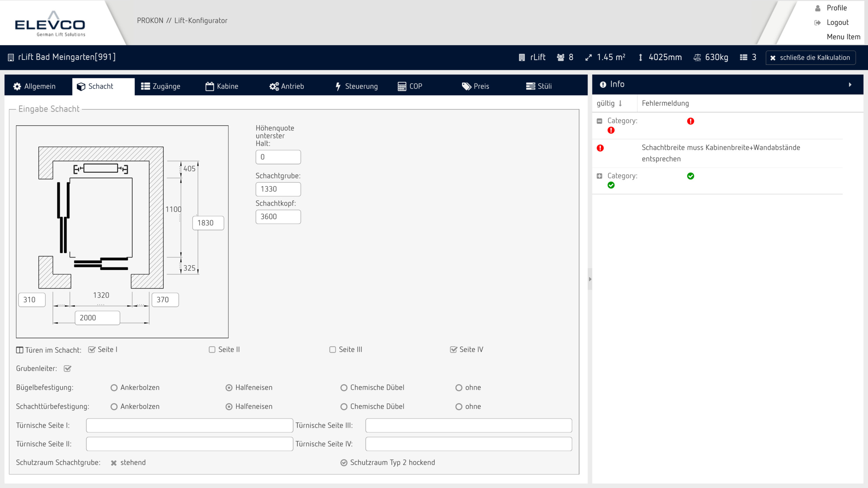This screenshot has width=868, height=488.
Task: Click the Schachtgrube input field
Action: tap(278, 189)
